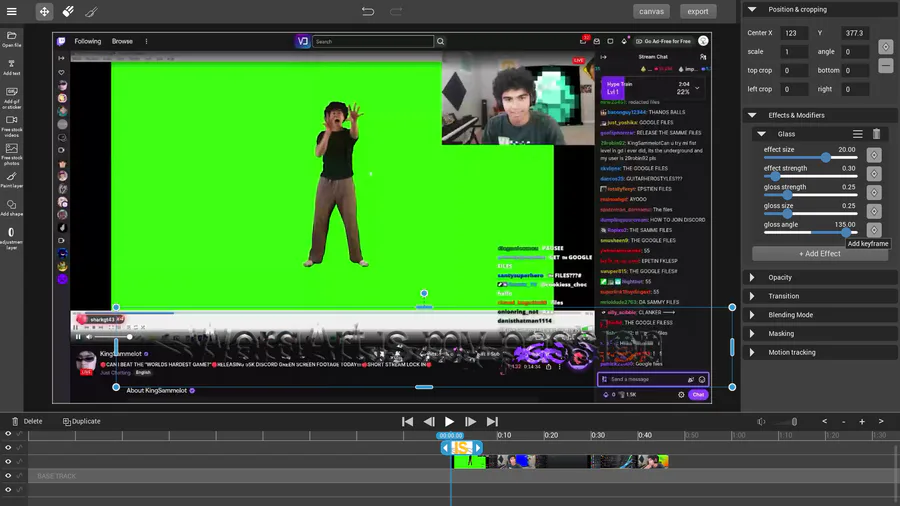900x506 pixels.
Task: Delete the Glass effect with trash icon
Action: [x=876, y=134]
